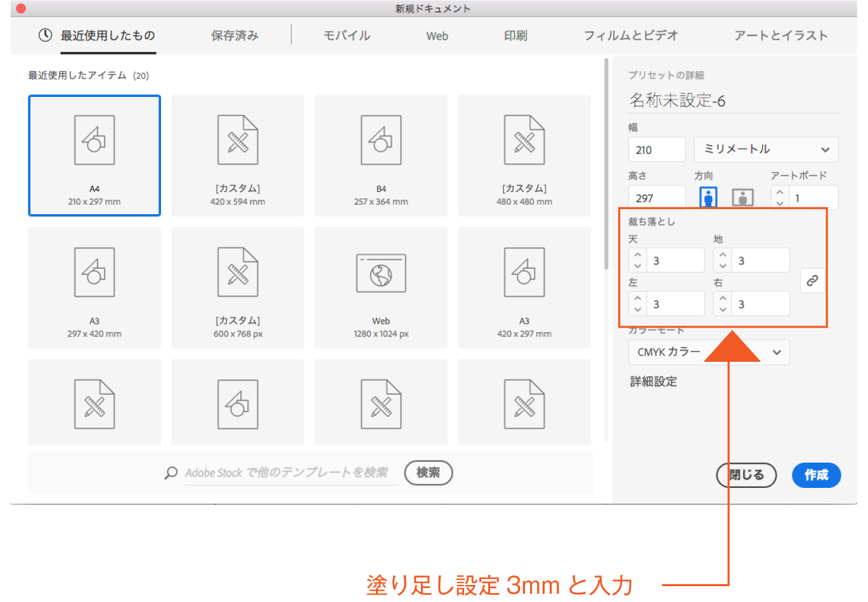Switch to the モバイル tab
Screen dimensions: 868x602
coord(347,35)
